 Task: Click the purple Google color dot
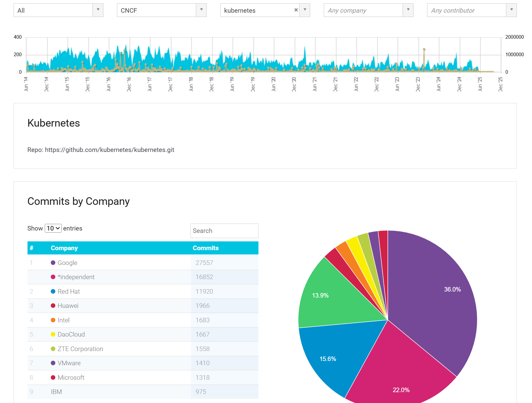pos(53,263)
